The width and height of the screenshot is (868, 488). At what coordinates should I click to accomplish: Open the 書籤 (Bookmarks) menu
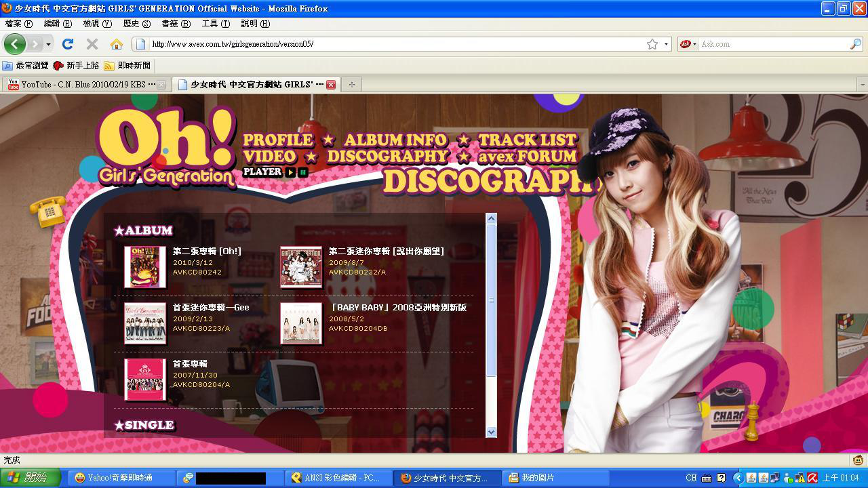tap(176, 24)
